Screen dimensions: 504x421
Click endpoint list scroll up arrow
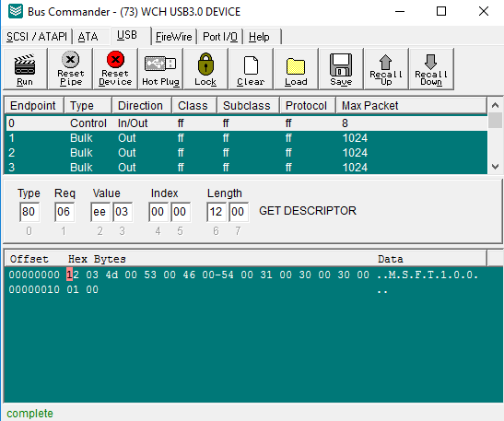pos(496,105)
